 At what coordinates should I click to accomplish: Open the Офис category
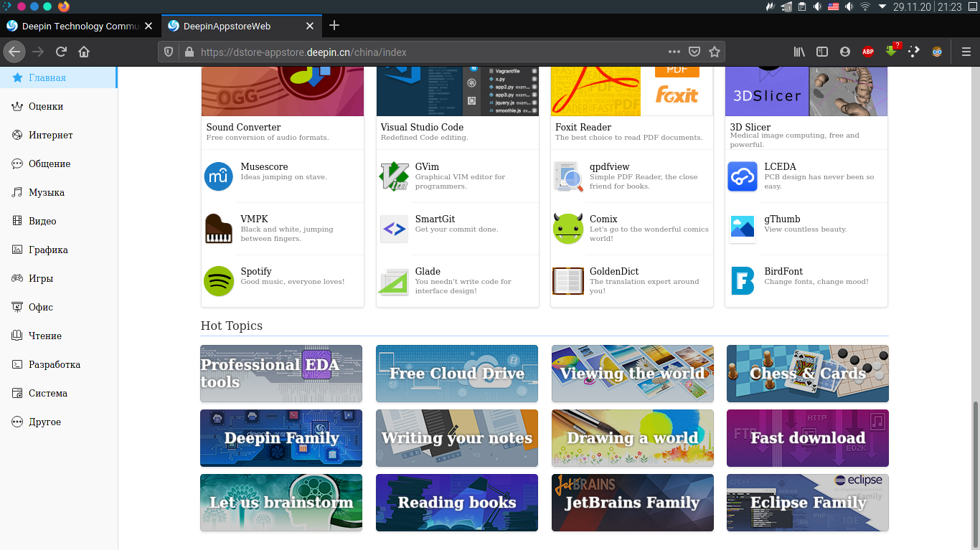58,307
